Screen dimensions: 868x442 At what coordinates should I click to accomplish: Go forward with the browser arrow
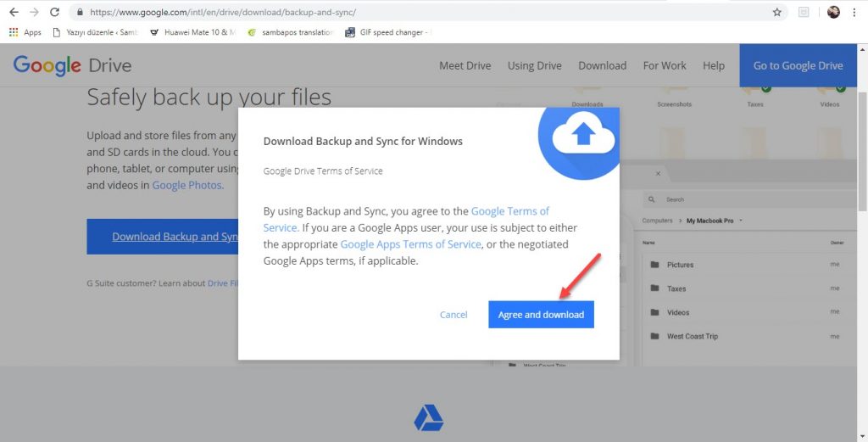(34, 12)
